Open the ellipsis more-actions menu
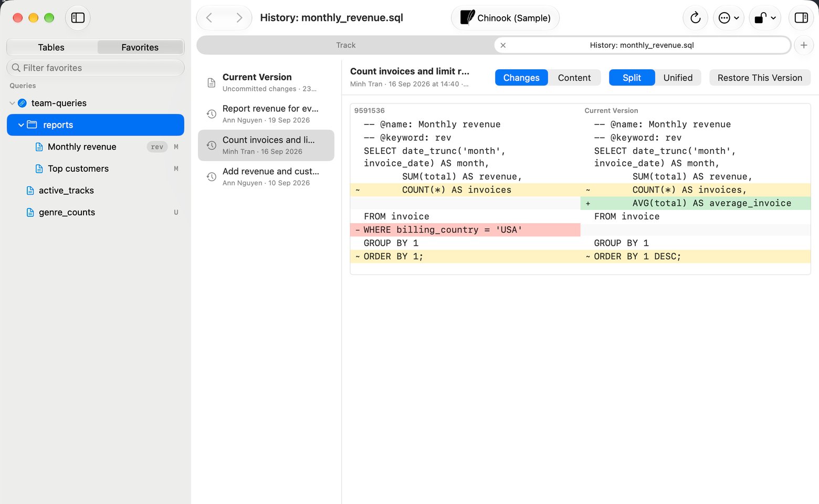Screen dimensions: 819x504 (x=729, y=18)
